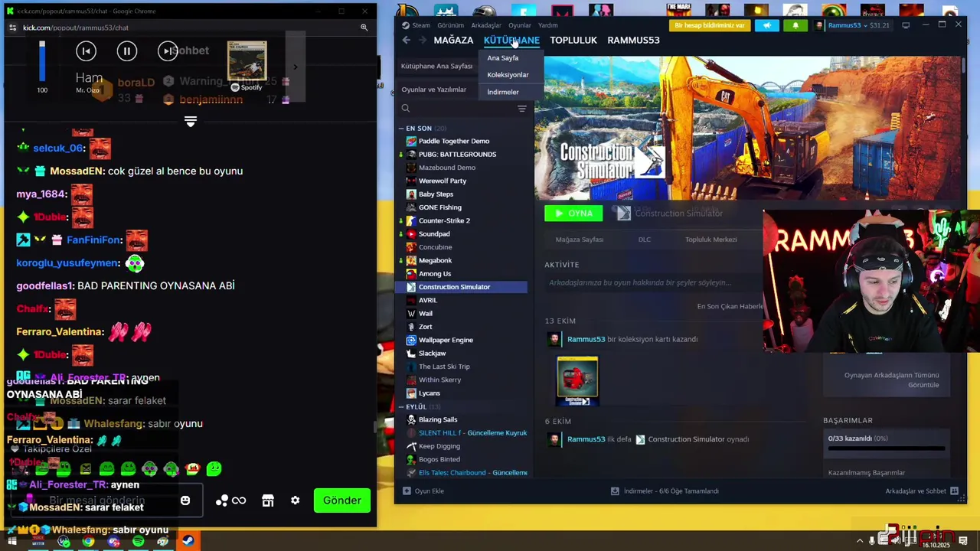Click the 0/33 achievements progress bar
The image size is (980, 551).
(x=886, y=448)
